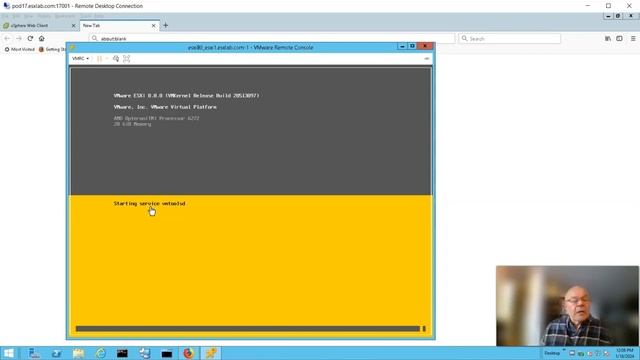Click the about:blank address bar

click(x=271, y=38)
